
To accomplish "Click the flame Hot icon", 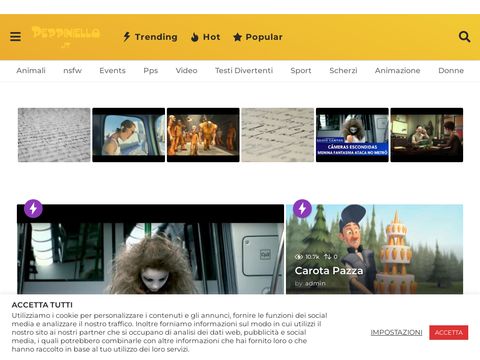I will pos(195,37).
